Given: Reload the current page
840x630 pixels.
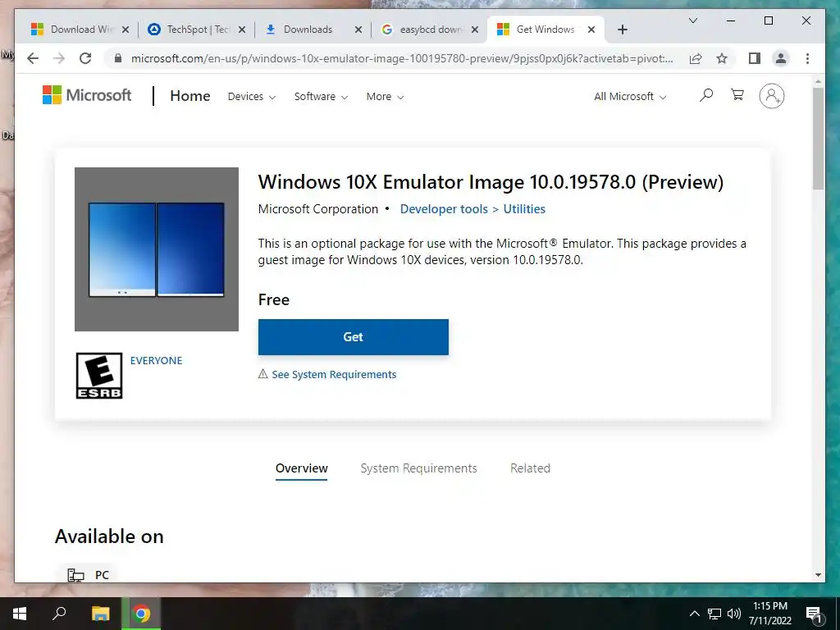Looking at the screenshot, I should point(85,58).
